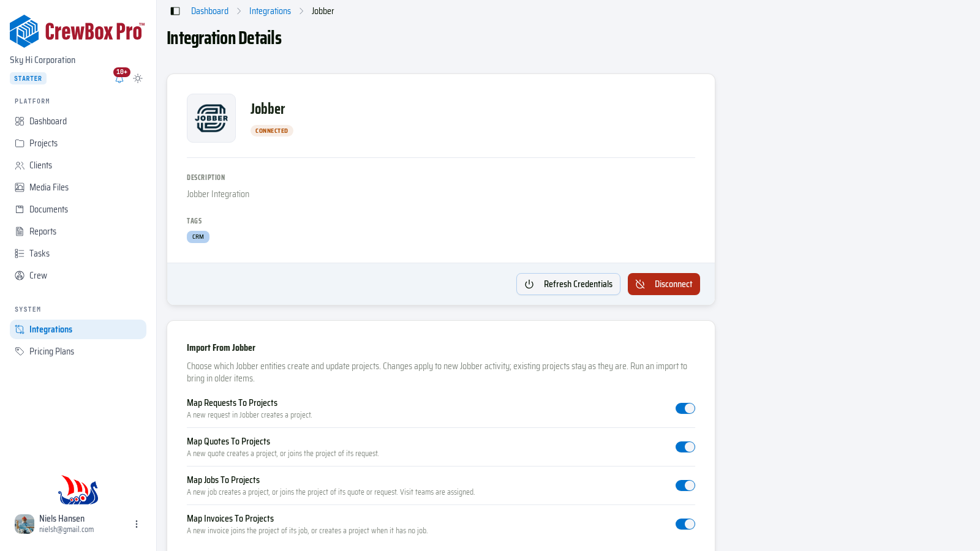Screen dimensions: 980x551
Task: Switch theme with the sun icon
Action: 138,78
